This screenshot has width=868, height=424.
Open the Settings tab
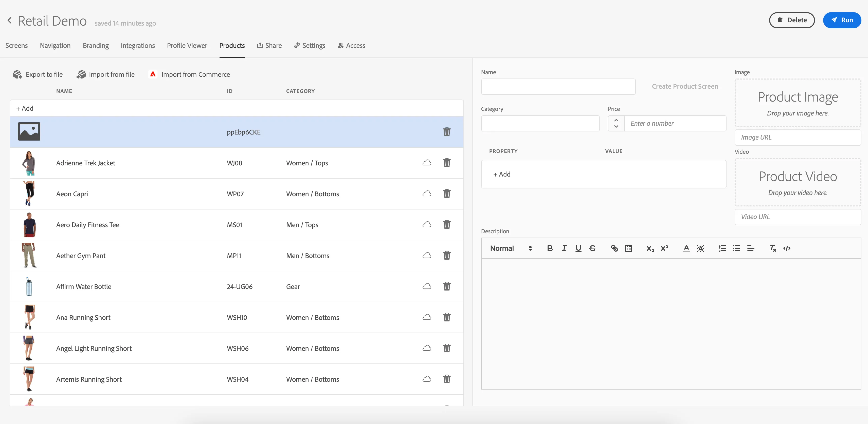[309, 45]
